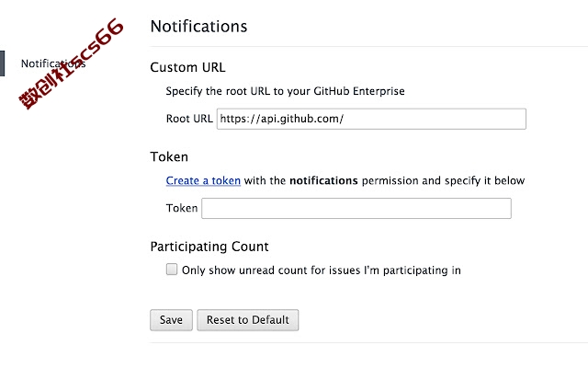Viewport: 588px width, 368px height.
Task: Click the Save button
Action: [172, 320]
